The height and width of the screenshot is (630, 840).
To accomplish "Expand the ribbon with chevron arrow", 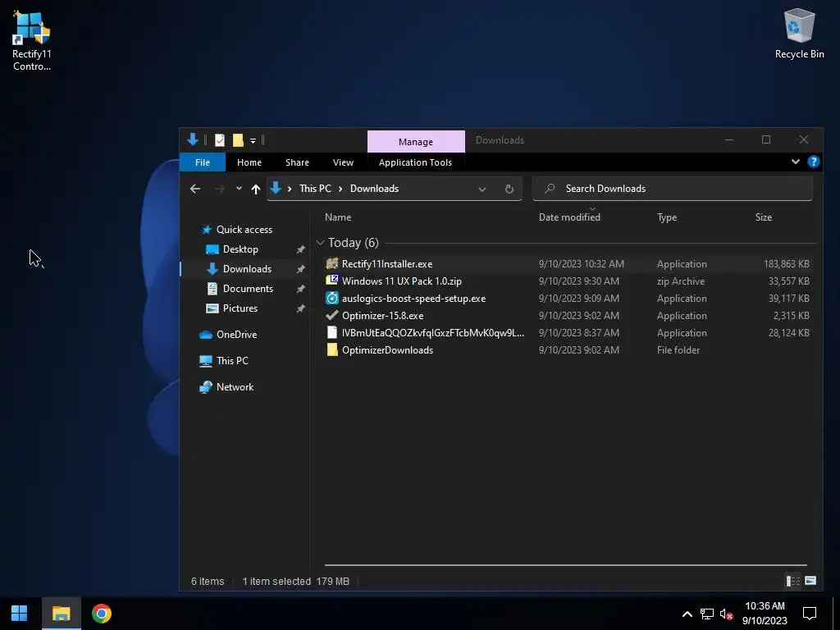I will [796, 162].
